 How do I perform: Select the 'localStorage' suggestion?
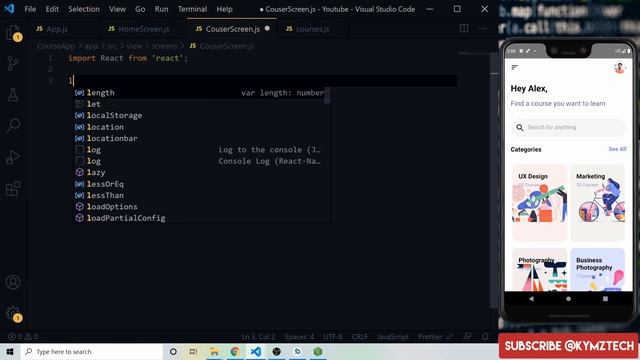(199, 116)
